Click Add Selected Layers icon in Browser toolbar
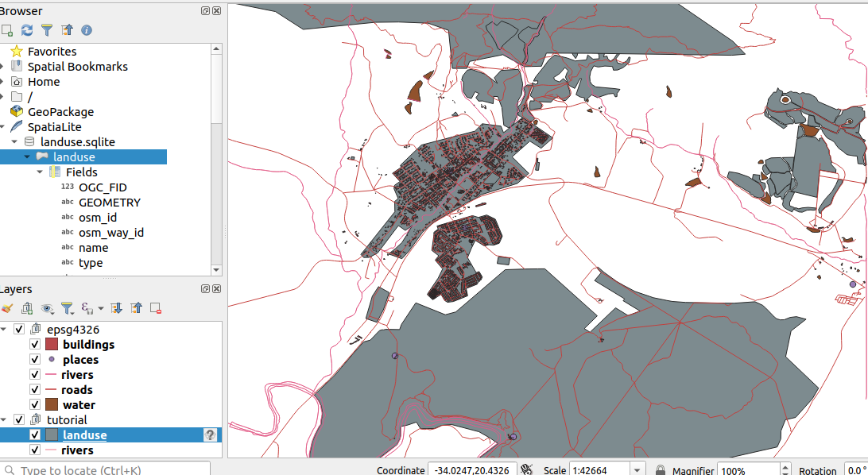Image resolution: width=868 pixels, height=475 pixels. pos(6,30)
